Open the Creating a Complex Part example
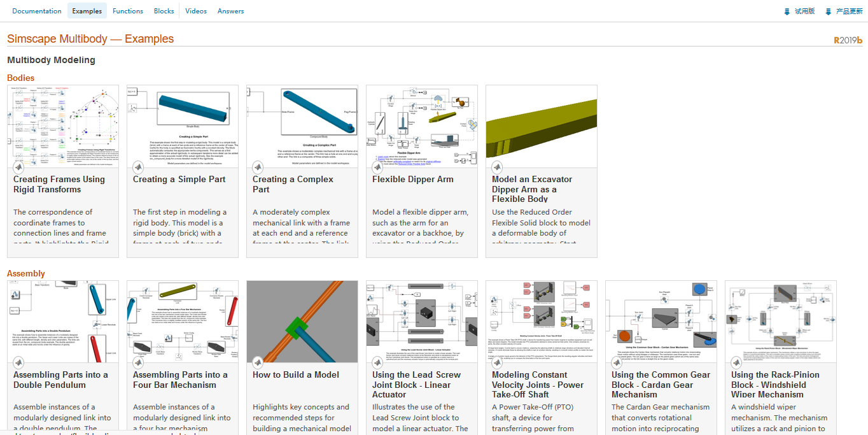The height and width of the screenshot is (435, 868). point(293,184)
